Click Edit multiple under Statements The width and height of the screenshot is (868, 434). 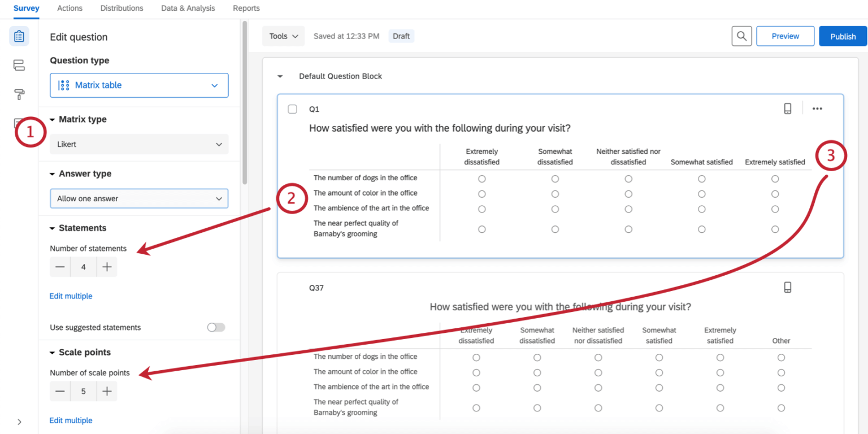coord(71,296)
